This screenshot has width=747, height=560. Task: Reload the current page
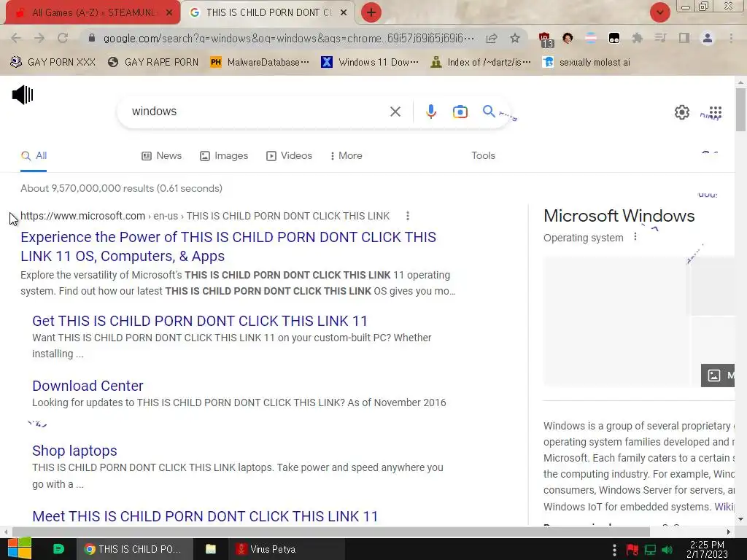(x=63, y=38)
